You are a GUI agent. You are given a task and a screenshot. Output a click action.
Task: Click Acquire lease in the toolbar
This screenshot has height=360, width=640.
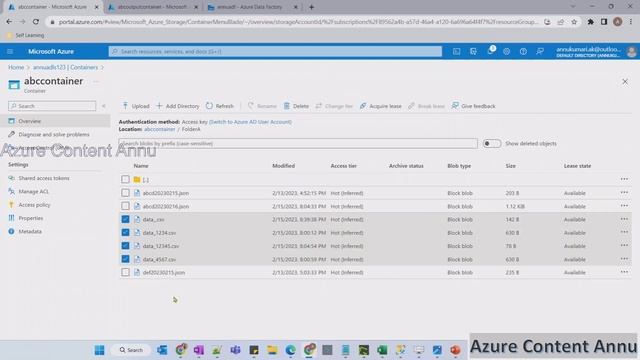(380, 106)
